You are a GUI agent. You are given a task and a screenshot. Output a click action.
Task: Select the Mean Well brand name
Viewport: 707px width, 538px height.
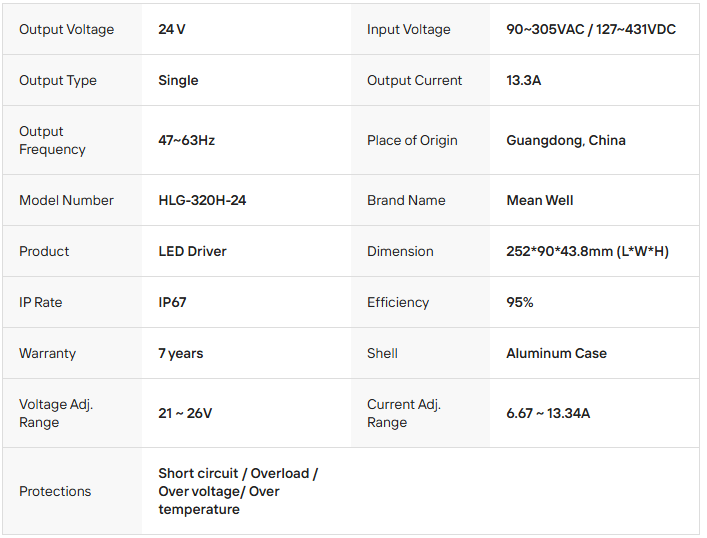coord(540,200)
